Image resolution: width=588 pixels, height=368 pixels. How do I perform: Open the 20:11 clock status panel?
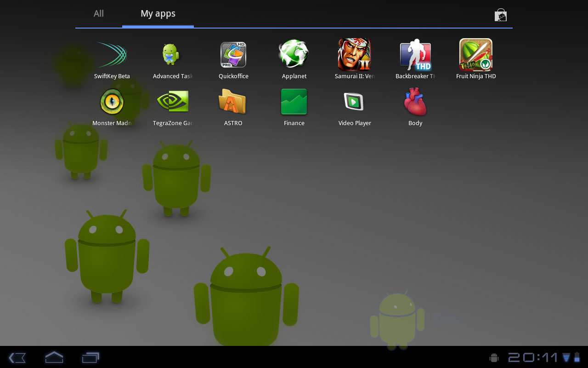[533, 357]
